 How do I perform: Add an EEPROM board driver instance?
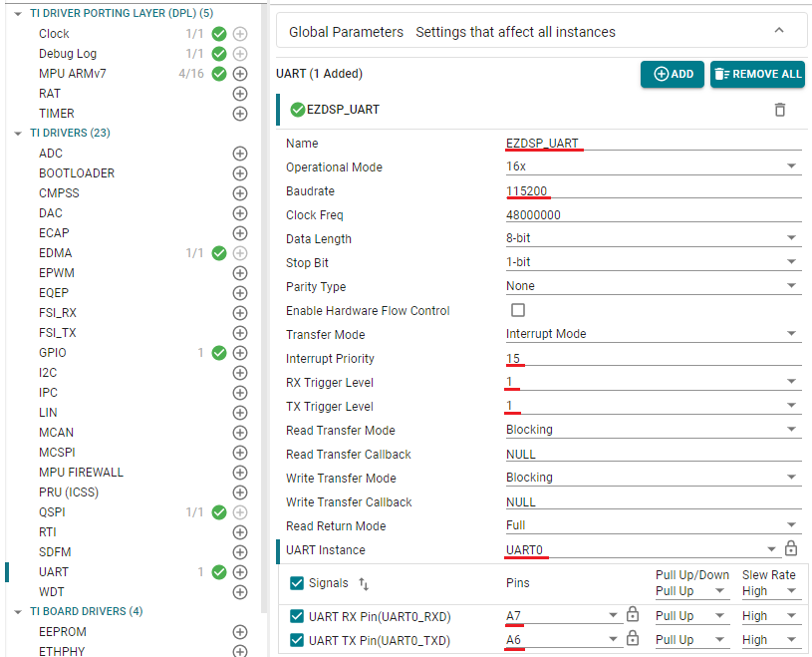click(239, 632)
